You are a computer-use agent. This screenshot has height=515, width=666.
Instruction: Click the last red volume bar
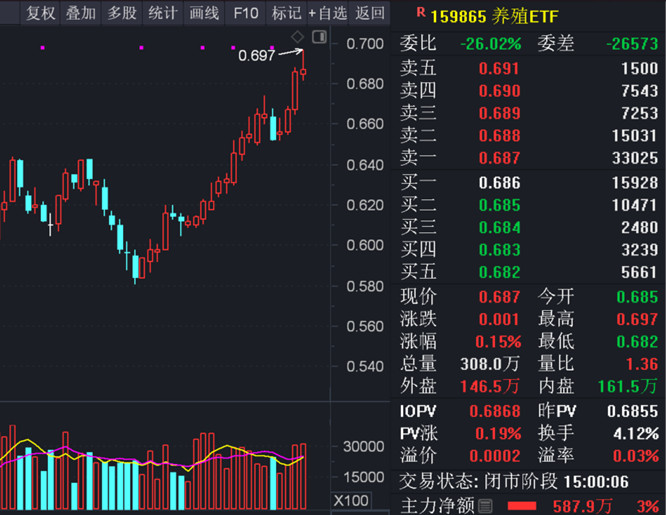303,476
